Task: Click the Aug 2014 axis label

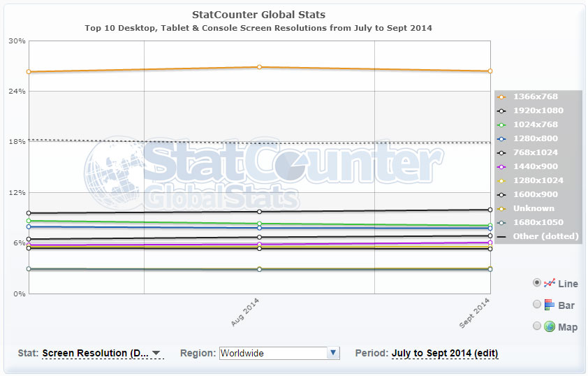Action: pyautogui.click(x=245, y=312)
